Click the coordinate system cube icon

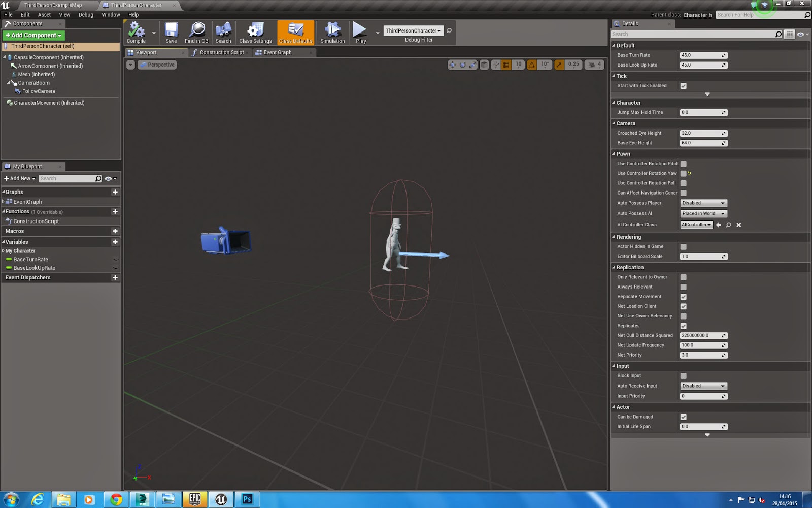coord(485,65)
